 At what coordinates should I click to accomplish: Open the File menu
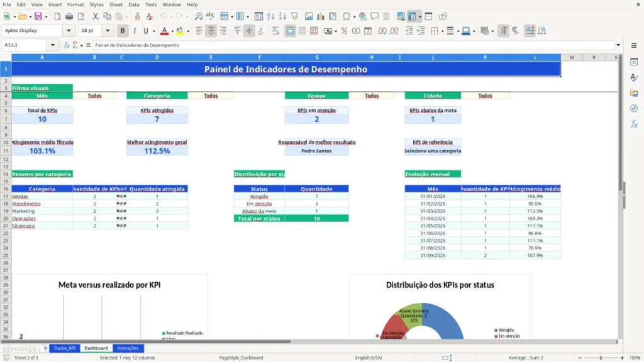[7, 4]
